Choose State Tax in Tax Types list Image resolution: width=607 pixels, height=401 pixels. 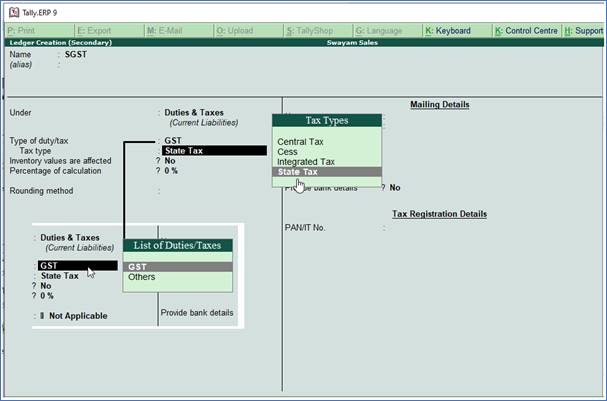327,172
